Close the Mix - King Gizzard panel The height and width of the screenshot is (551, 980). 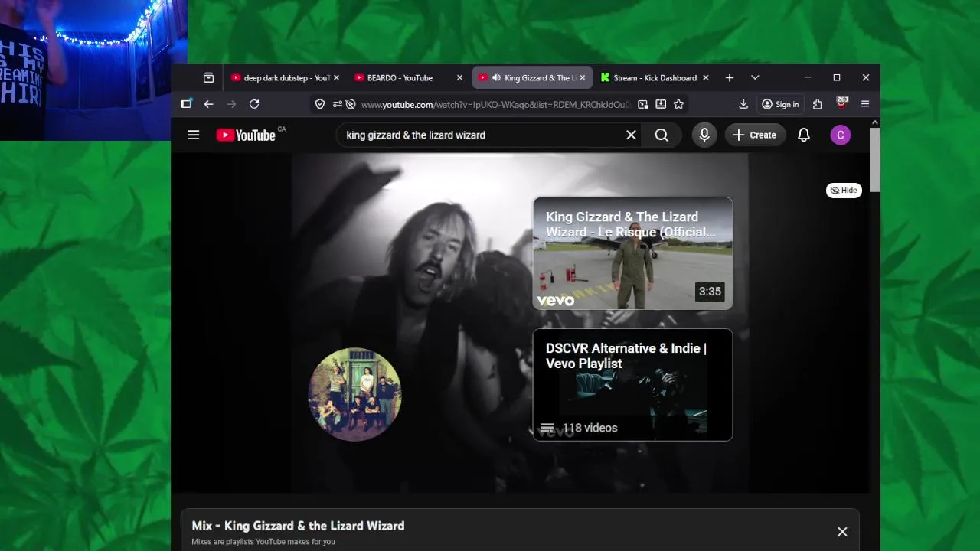coord(842,532)
